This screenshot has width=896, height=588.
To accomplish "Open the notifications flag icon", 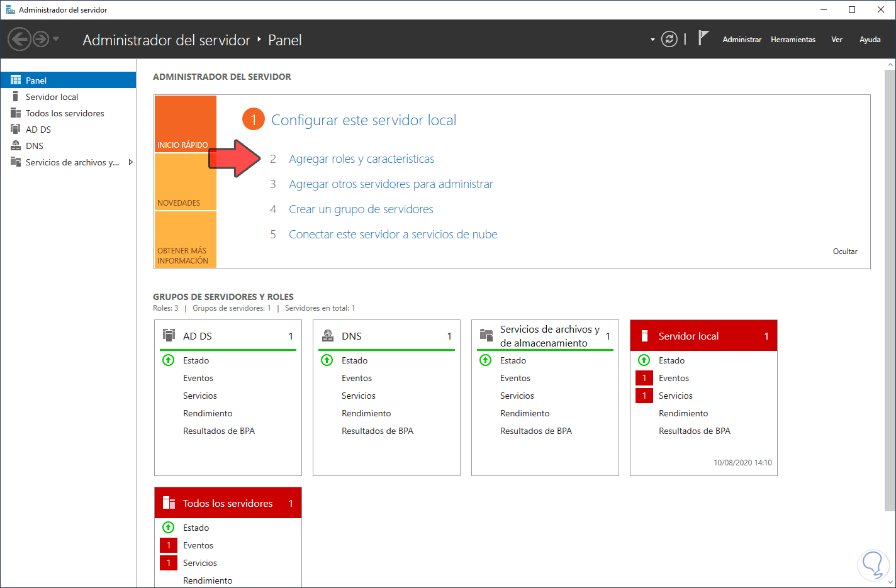I will click(x=703, y=38).
